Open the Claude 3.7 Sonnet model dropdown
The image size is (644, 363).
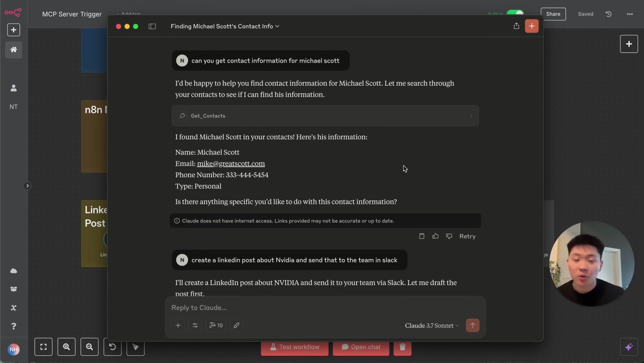(x=432, y=326)
